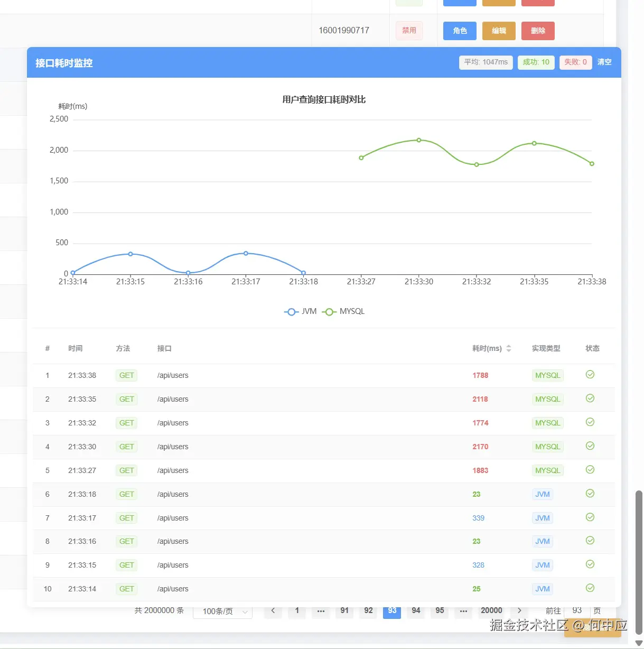Click the success status icon in row 1
Viewport: 644px width, 649px height.
click(x=590, y=375)
